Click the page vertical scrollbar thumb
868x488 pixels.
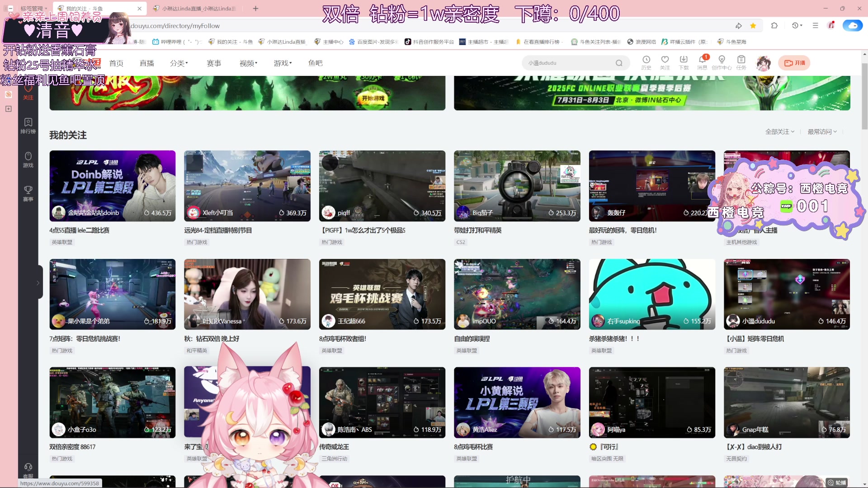pyautogui.click(x=864, y=97)
